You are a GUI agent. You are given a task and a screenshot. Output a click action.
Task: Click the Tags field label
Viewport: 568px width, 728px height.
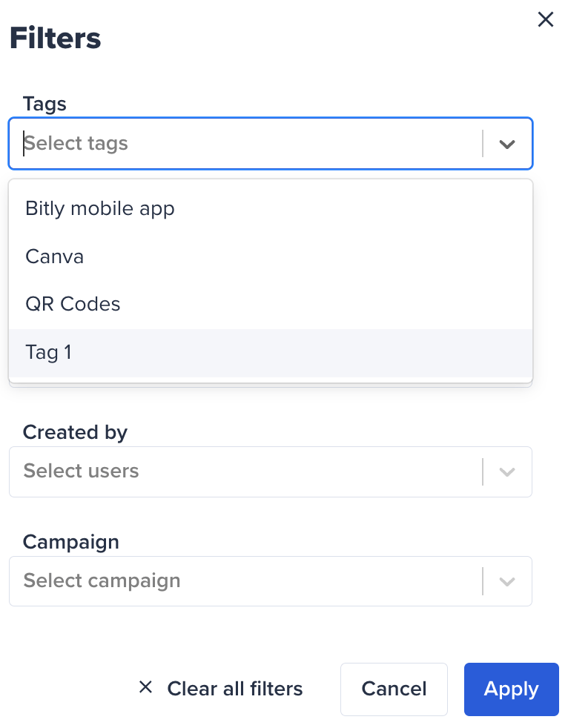pos(44,104)
